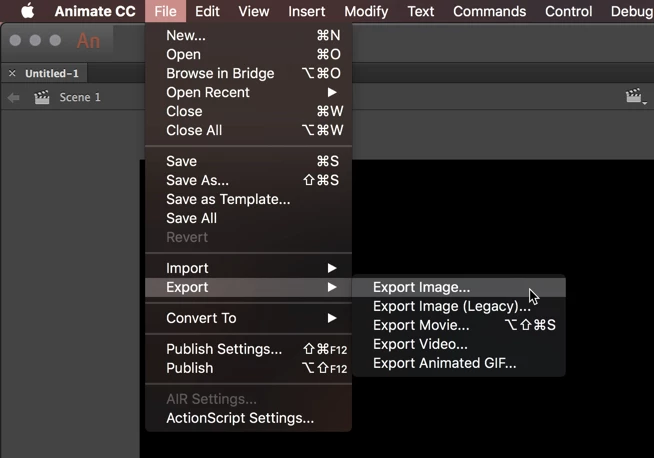Open the Modify menu

click(366, 11)
